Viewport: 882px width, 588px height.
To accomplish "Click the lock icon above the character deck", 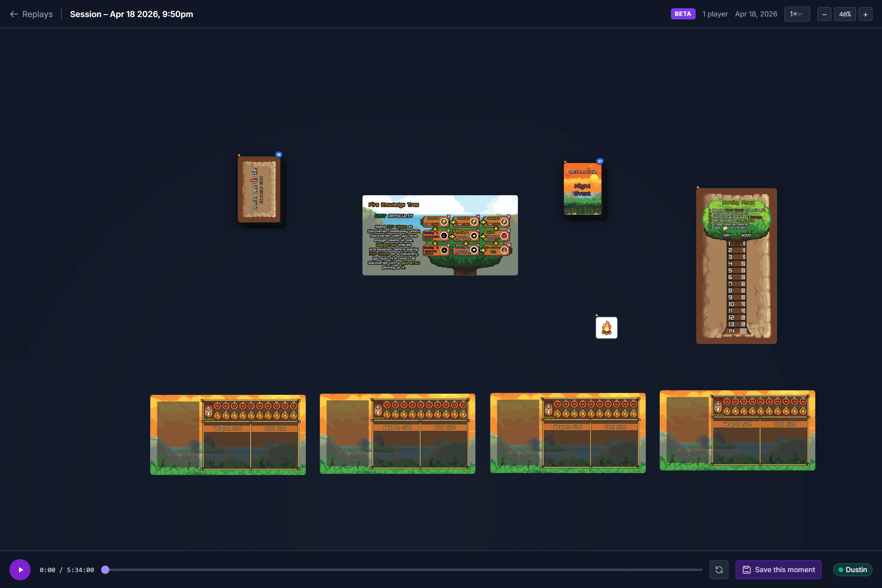I will pos(239,155).
